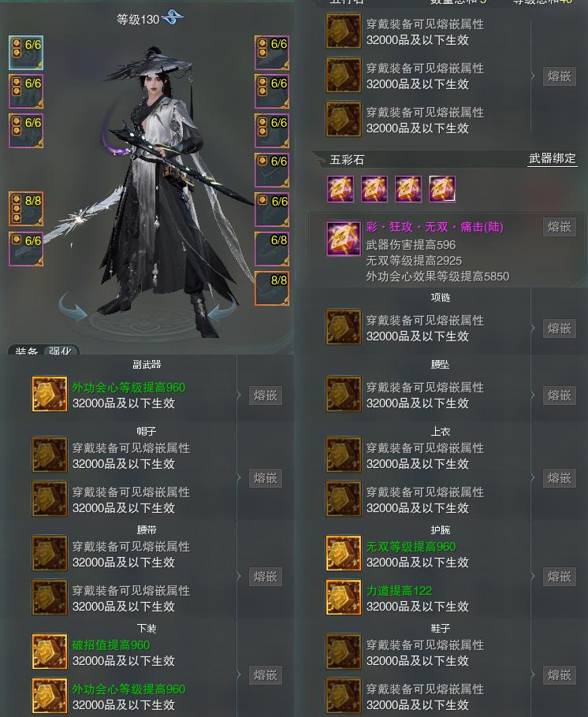Viewport: 588px width, 717px height.
Task: Click the 彩·狂攻·无双·痛击(陆) stone icon
Action: [x=344, y=239]
